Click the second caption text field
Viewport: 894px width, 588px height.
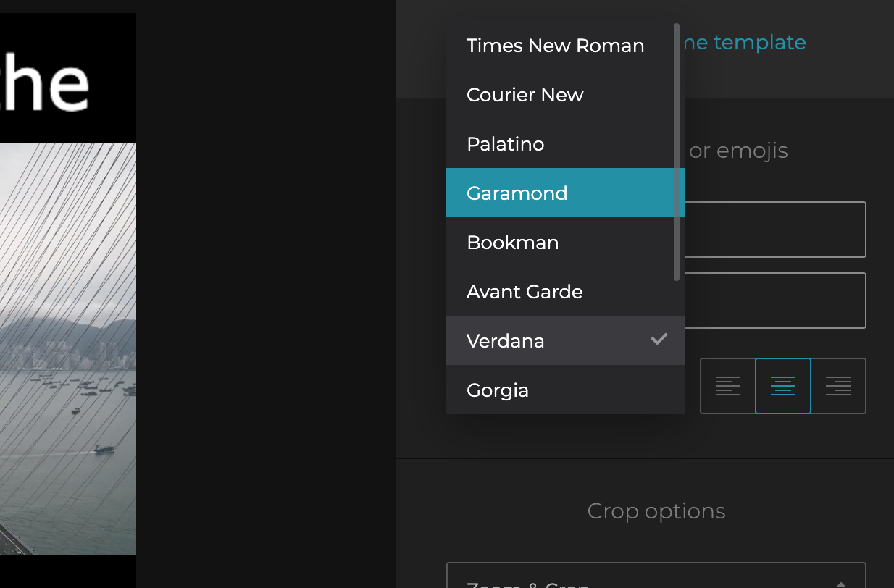(775, 301)
